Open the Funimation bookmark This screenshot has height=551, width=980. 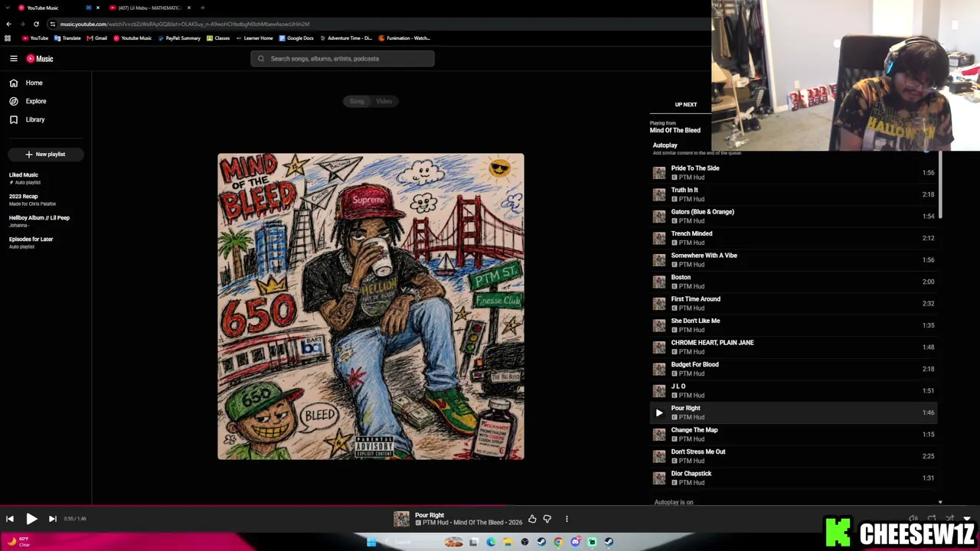pos(404,38)
